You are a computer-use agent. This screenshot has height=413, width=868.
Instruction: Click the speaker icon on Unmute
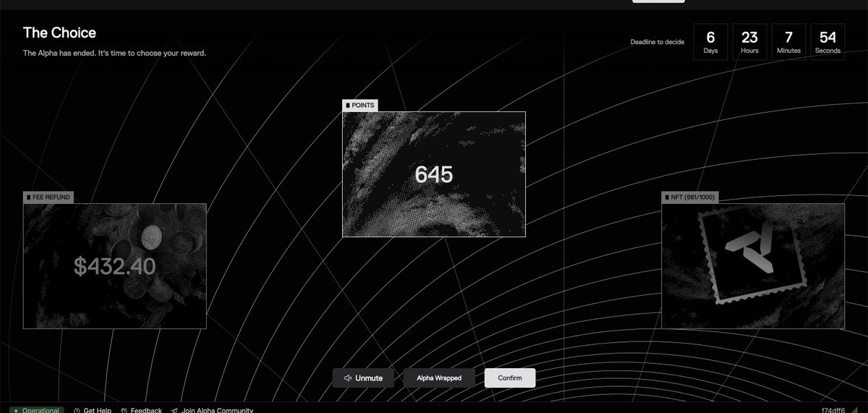[x=348, y=378]
